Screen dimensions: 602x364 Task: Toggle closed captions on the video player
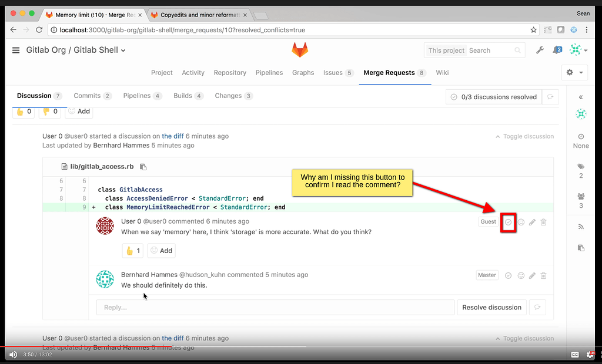575,354
